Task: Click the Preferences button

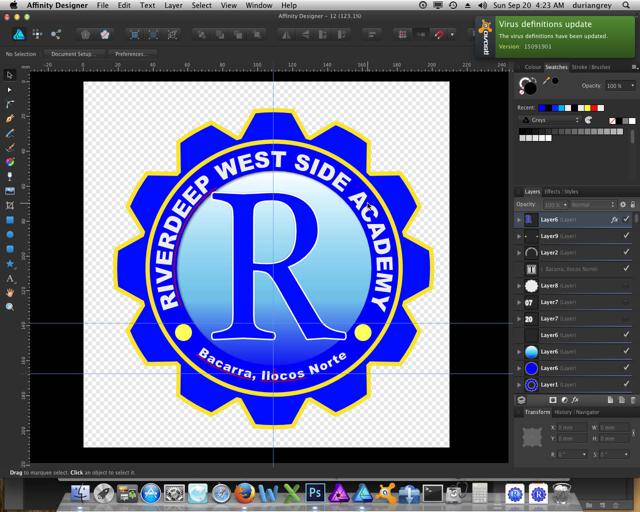Action: pos(130,53)
